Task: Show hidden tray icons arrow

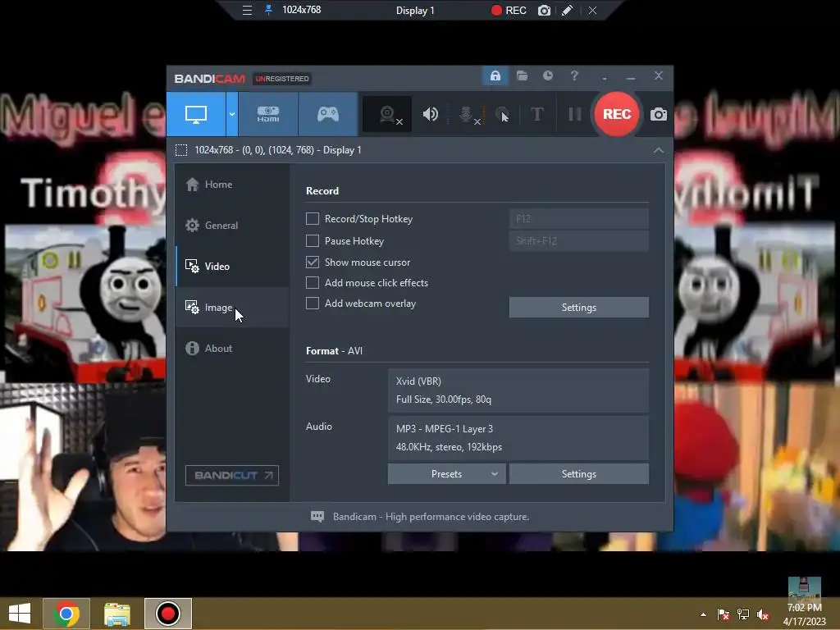Action: coord(703,614)
